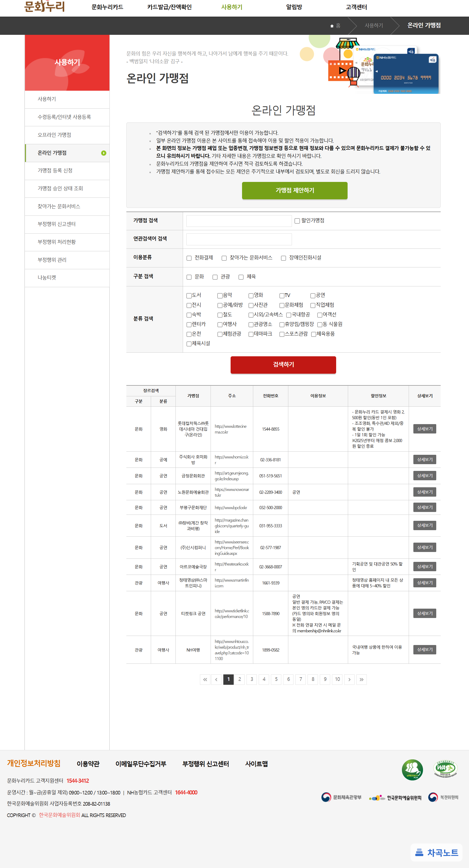Viewport: 469px width, 868px height.
Task: Open the 문화누리카드 top menu
Action: coord(107,7)
